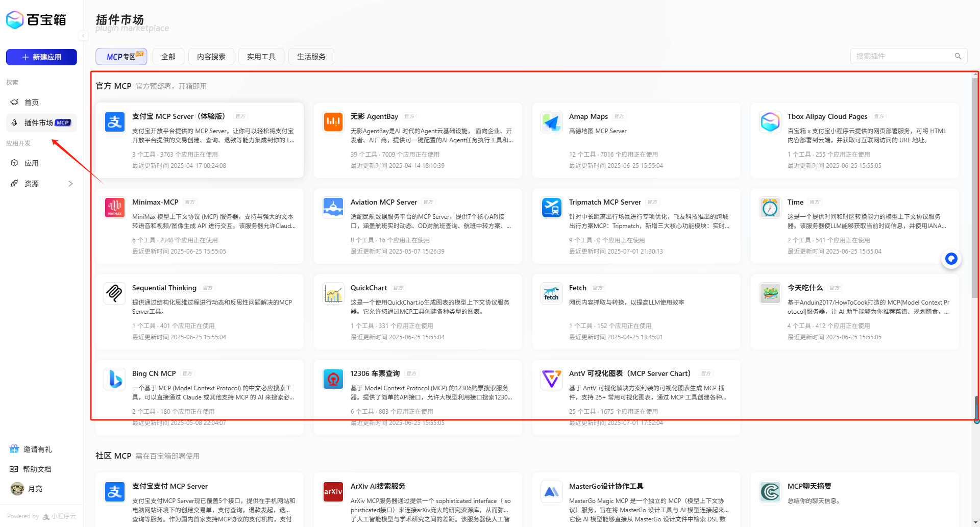
Task: Click the QuickChart title
Action: 369,288
